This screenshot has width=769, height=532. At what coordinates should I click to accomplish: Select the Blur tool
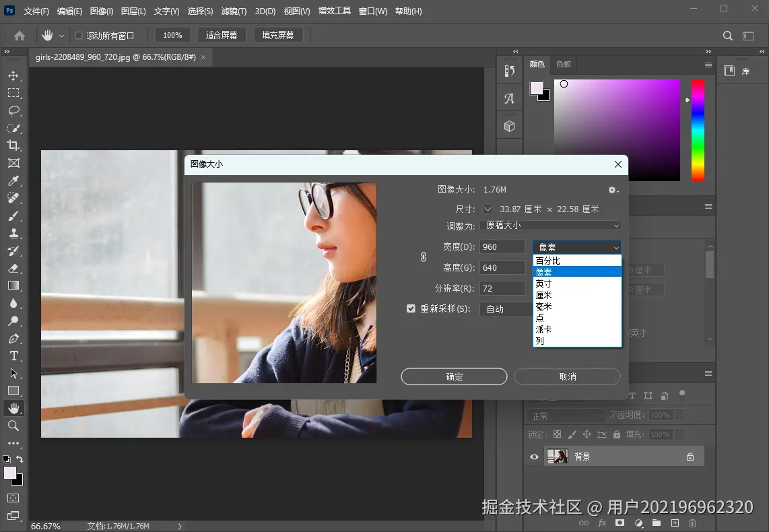tap(13, 304)
